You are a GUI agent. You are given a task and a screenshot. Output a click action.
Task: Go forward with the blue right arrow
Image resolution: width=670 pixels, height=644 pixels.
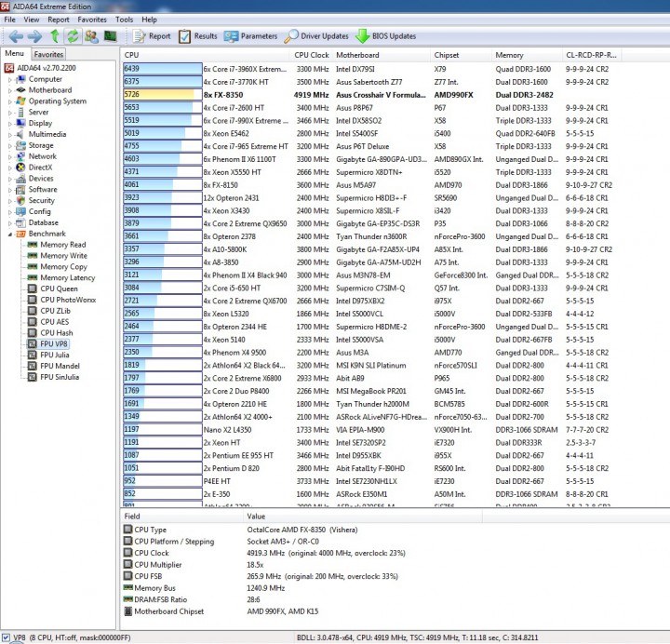click(35, 36)
